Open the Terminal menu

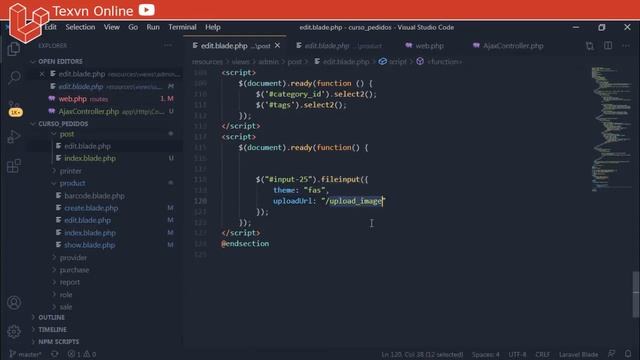coord(182,27)
